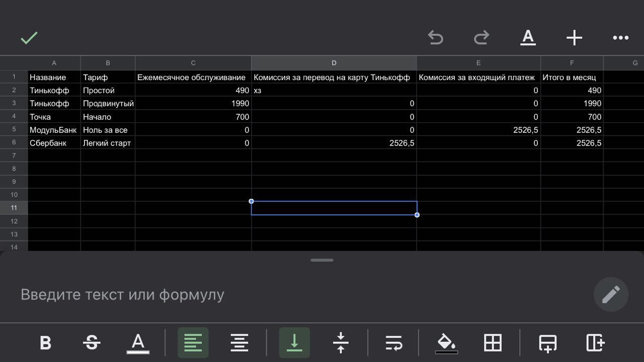644x362 pixels.
Task: Undo the last action
Action: click(x=435, y=38)
